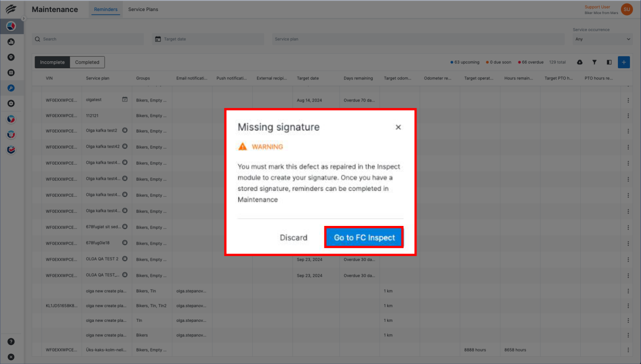641x364 pixels.
Task: Click the pie chart dashboard icon in the sidebar
Action: 11,27
